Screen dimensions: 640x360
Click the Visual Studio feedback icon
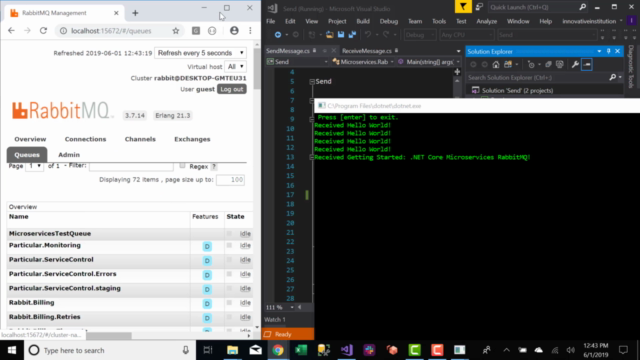pos(479,7)
